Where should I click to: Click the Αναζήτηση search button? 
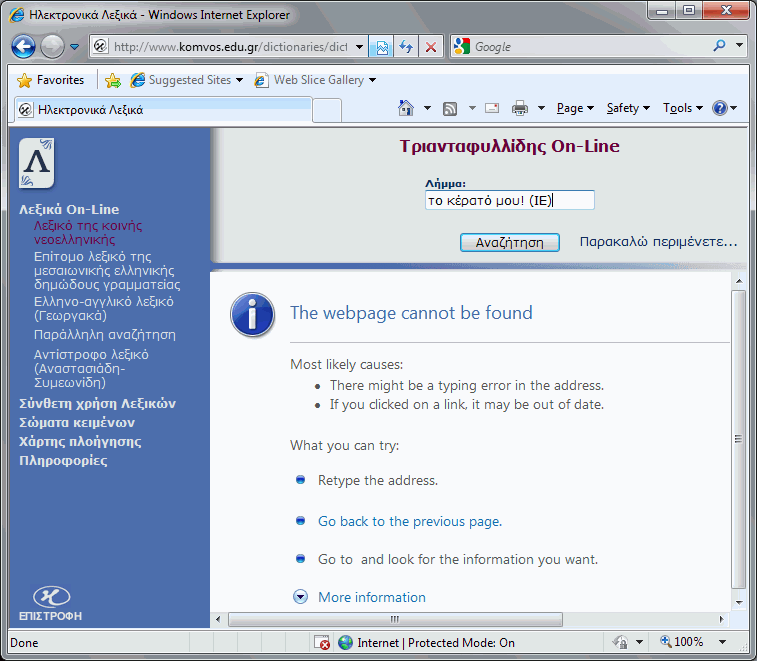509,242
